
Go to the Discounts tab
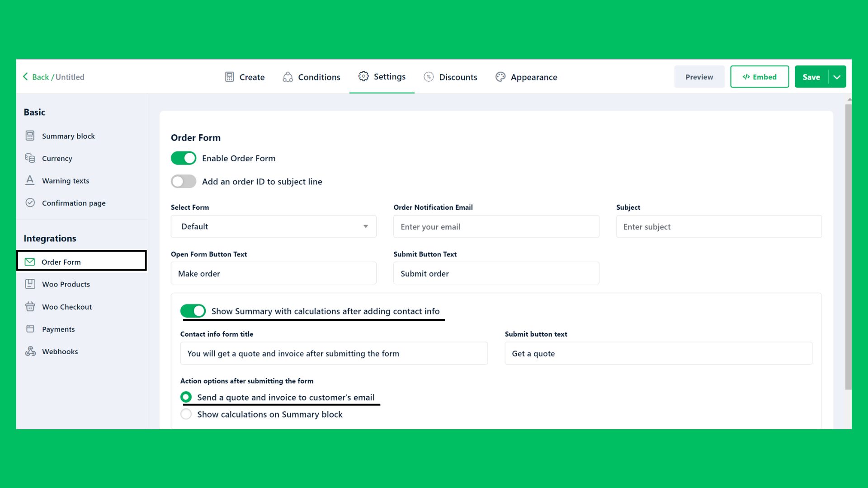(x=450, y=77)
